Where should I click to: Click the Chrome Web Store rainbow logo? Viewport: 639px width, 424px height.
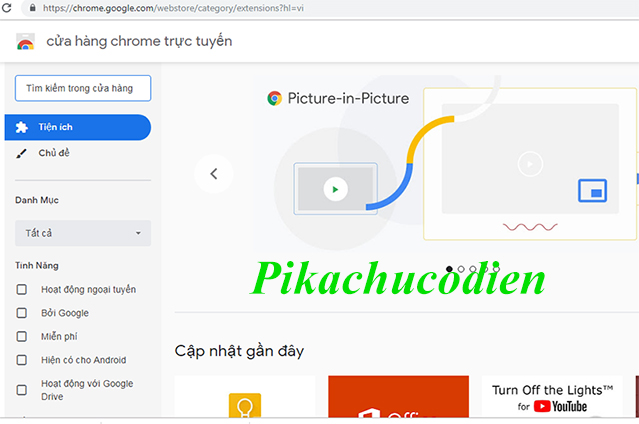coord(25,42)
